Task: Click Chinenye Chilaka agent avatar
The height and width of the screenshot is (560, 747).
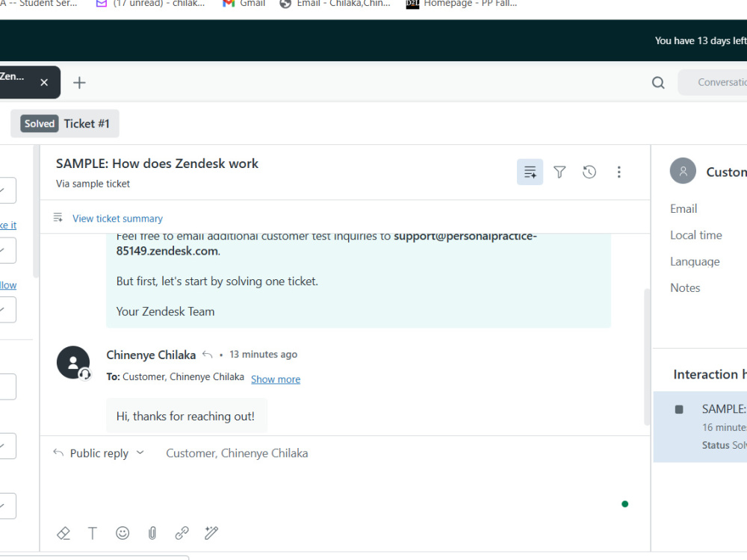Action: 73,363
